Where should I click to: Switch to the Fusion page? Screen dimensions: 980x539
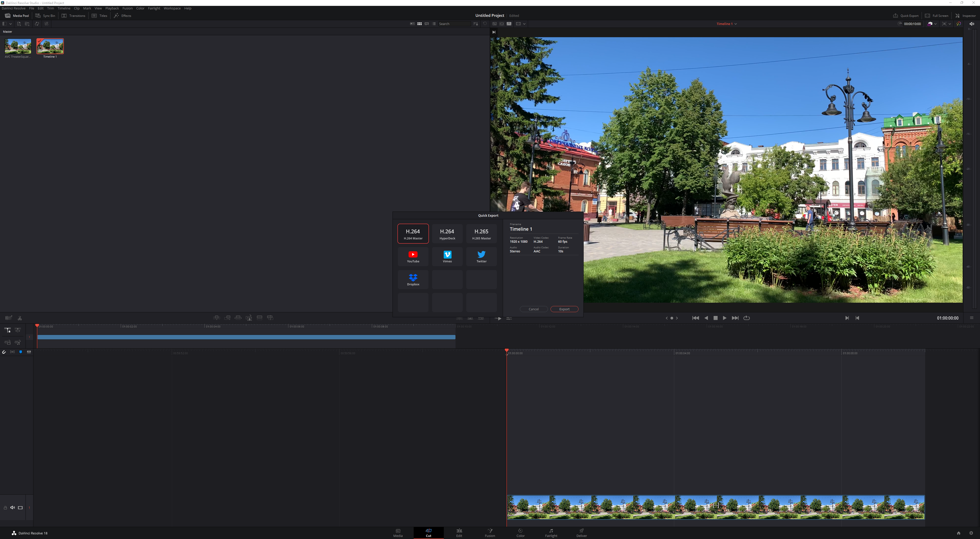click(x=490, y=533)
